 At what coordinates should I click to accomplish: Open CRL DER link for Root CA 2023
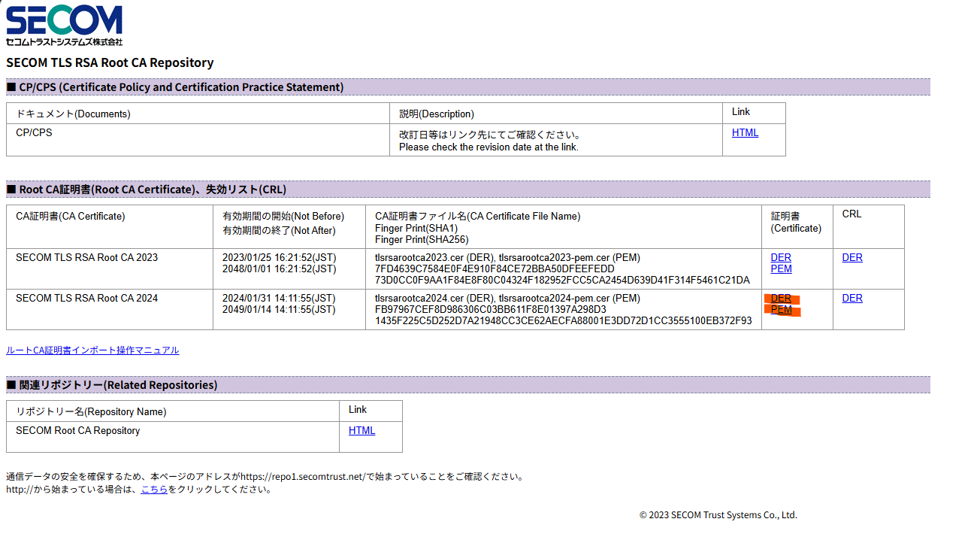(852, 257)
